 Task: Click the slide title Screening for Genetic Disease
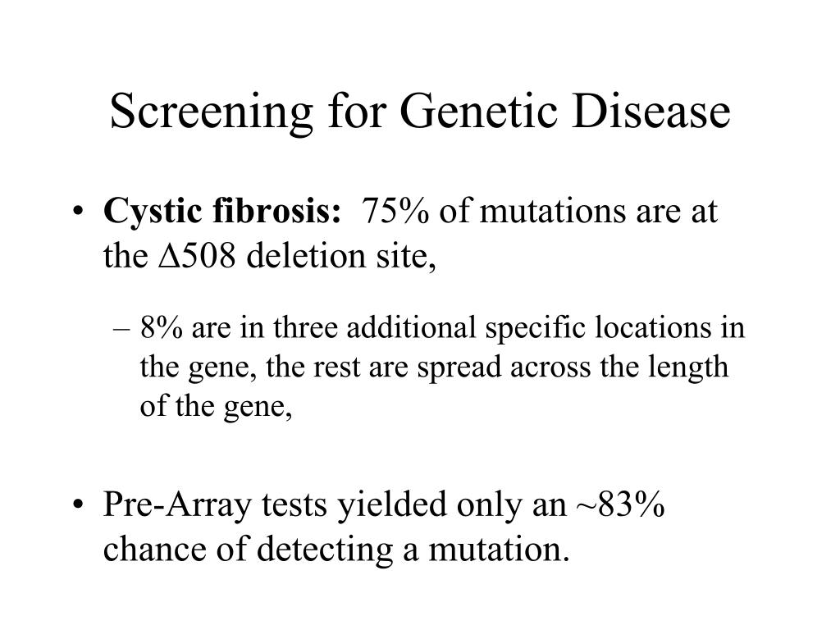[420, 112]
